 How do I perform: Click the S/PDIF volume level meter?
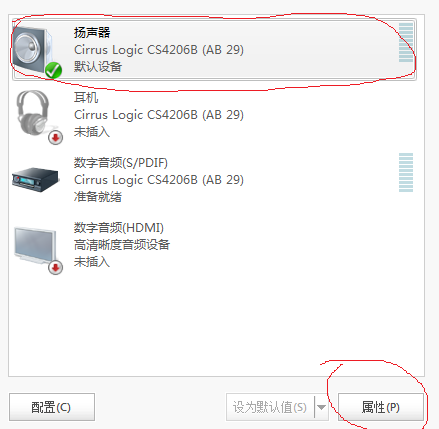click(x=406, y=172)
